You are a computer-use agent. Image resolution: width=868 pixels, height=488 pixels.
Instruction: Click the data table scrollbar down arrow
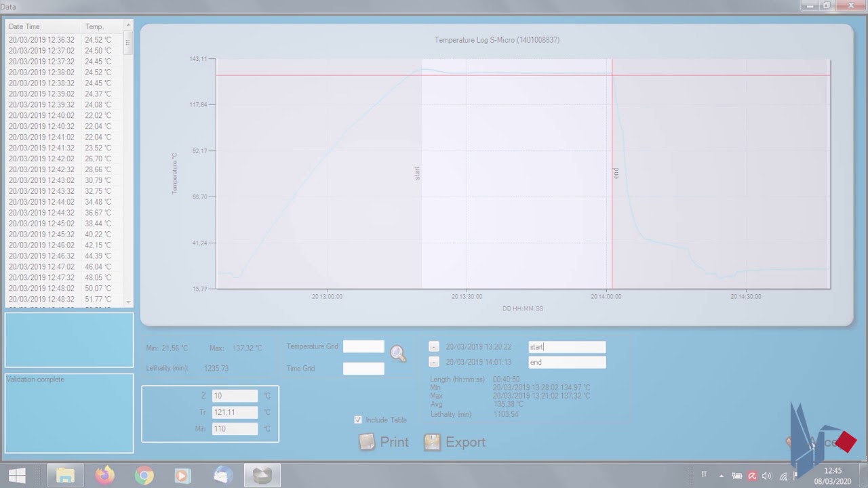(128, 302)
